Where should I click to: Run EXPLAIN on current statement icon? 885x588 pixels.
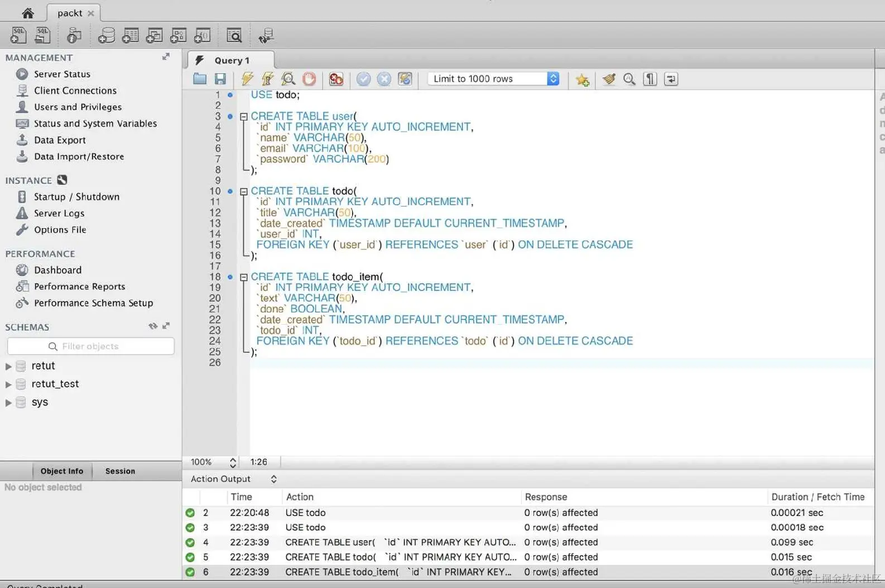(x=288, y=79)
